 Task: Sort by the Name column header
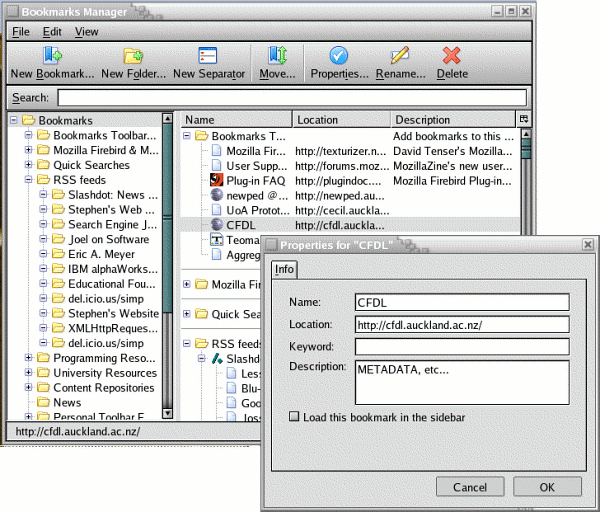pos(236,120)
